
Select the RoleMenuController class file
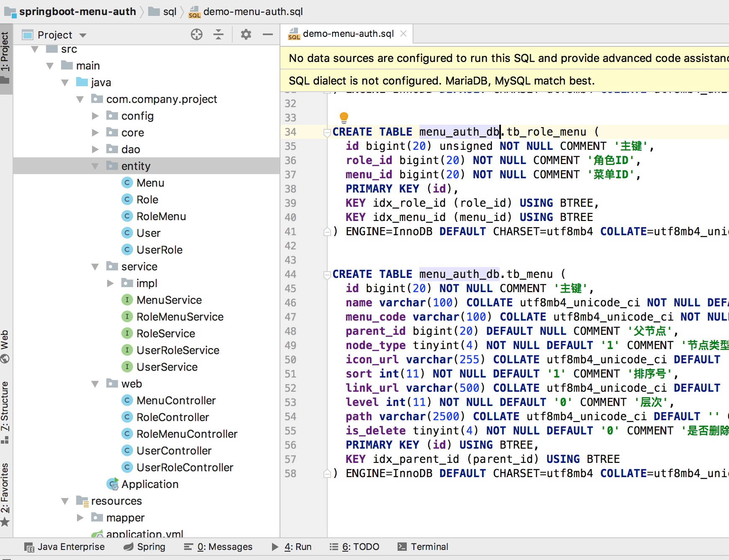click(187, 434)
